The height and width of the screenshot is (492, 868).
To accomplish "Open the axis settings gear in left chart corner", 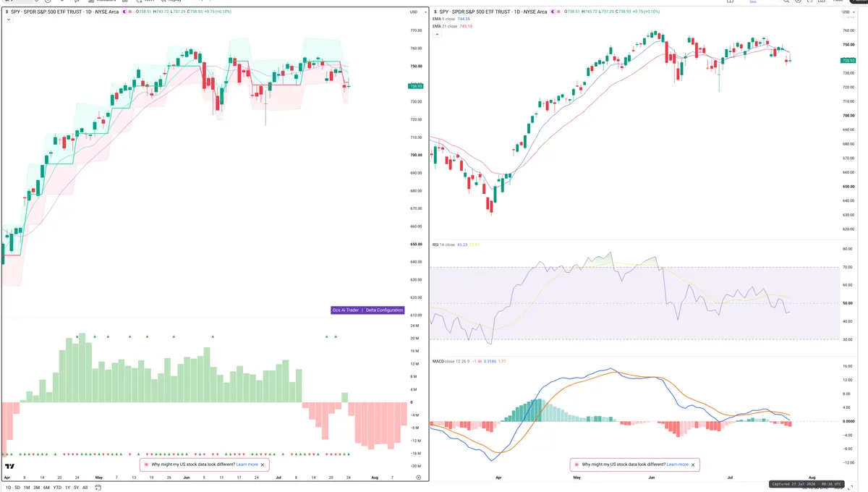I will (418, 478).
